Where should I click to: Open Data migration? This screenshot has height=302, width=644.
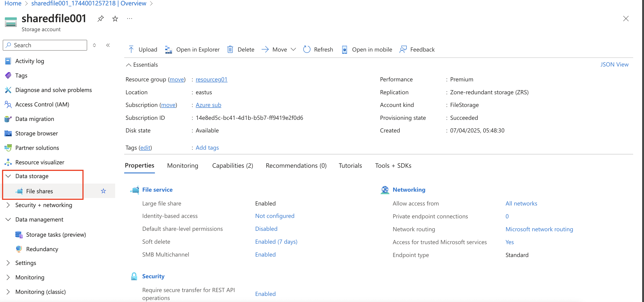35,119
